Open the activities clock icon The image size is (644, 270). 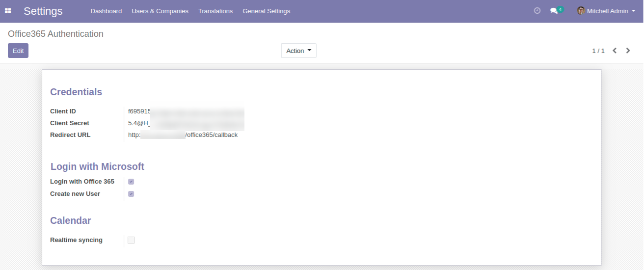[x=537, y=11]
